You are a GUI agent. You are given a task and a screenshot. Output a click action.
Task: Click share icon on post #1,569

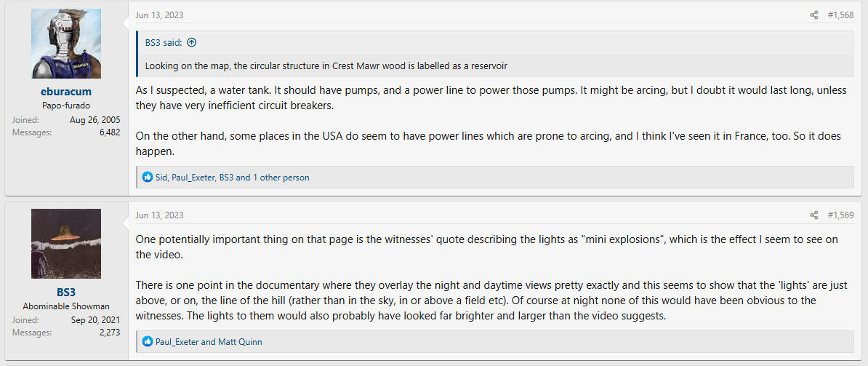pyautogui.click(x=814, y=215)
